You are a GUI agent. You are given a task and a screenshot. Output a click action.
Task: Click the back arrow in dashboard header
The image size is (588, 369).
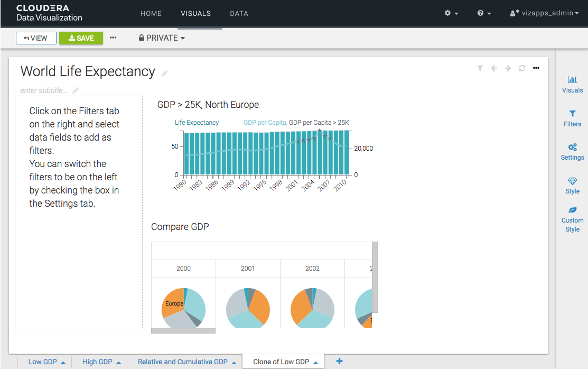click(x=494, y=68)
